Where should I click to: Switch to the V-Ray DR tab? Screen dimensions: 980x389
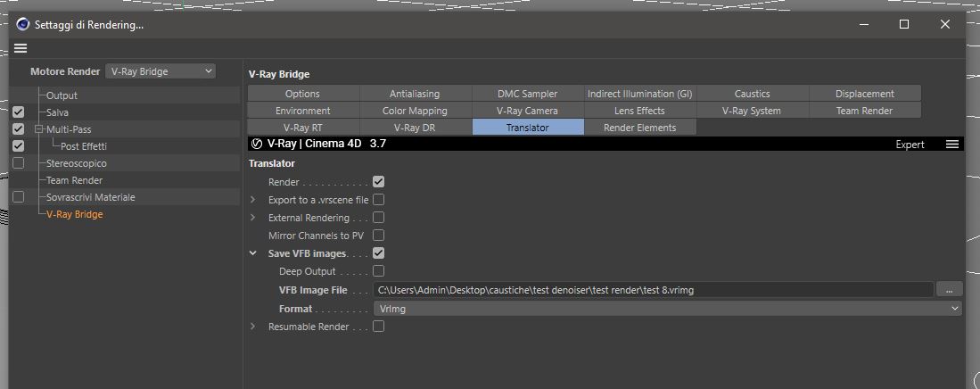tap(415, 127)
